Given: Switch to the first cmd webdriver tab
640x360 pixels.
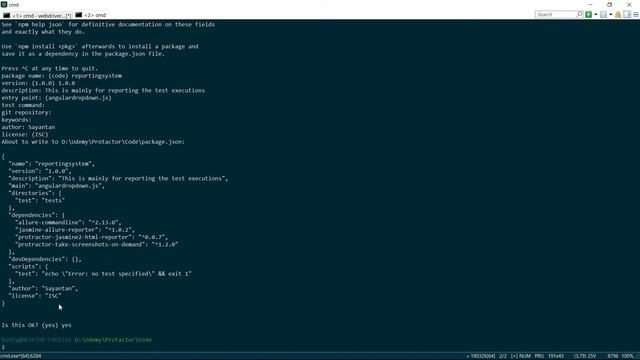Looking at the screenshot, I should 37,15.
